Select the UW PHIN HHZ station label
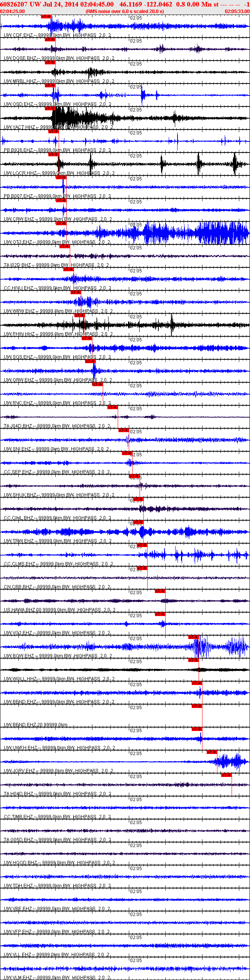Screen dimensions: 250x980 click(58, 334)
